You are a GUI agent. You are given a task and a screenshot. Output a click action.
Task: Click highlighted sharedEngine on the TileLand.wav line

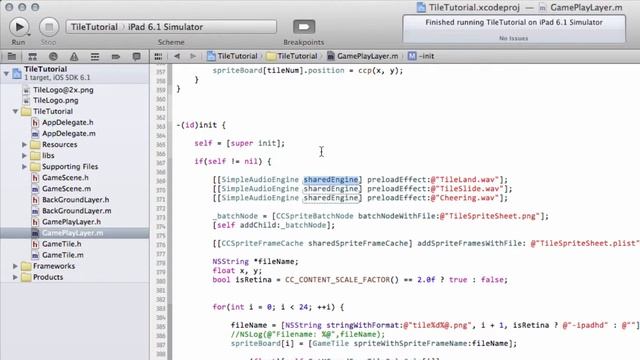331,180
